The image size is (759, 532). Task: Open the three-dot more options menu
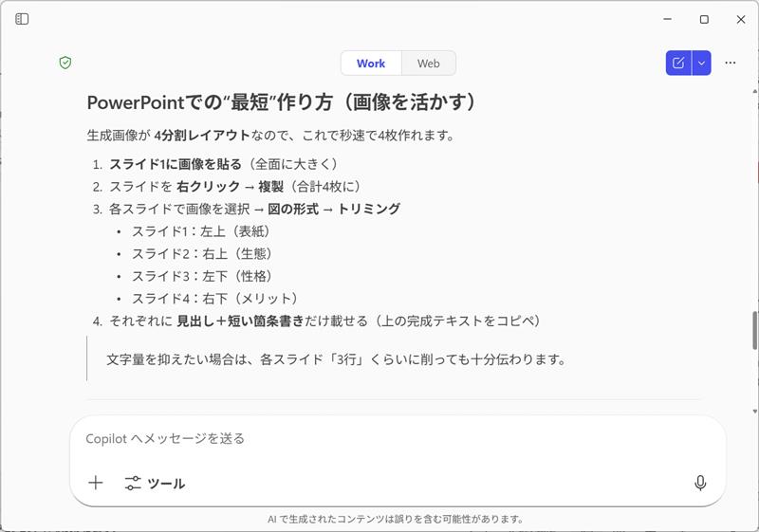730,63
